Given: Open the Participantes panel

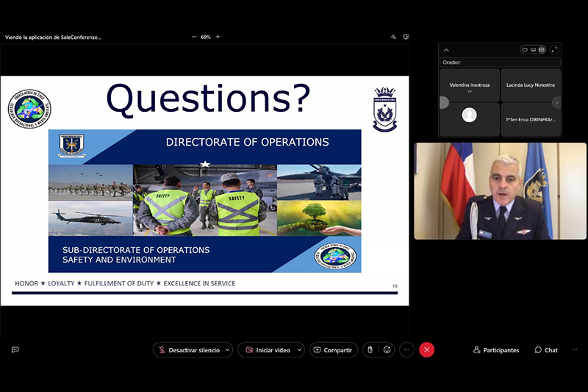Looking at the screenshot, I should point(496,349).
